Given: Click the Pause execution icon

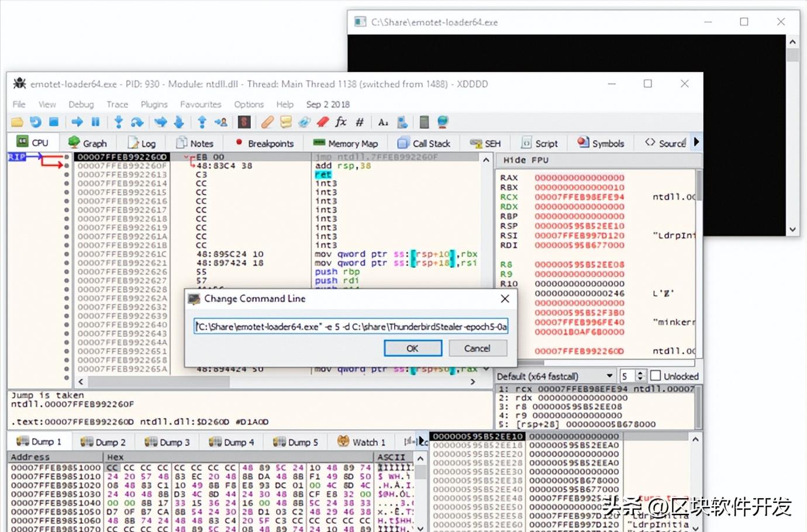Looking at the screenshot, I should click(x=95, y=122).
